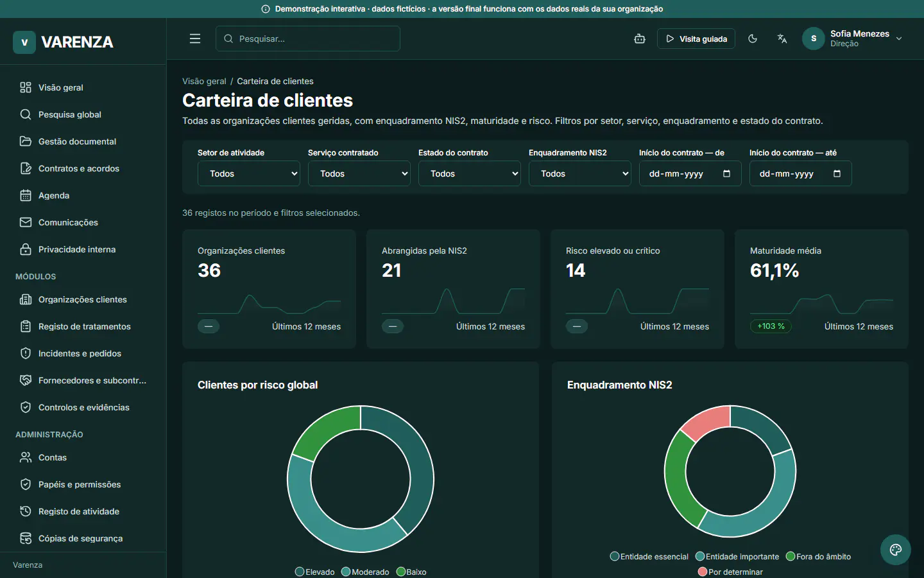Click the Fornecedores handshake icon
This screenshot has width=924, height=578.
tap(26, 380)
